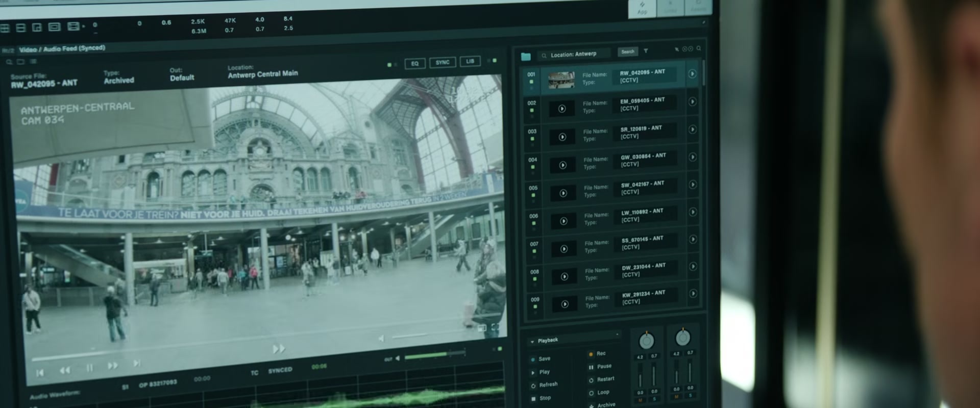Screen dimensions: 980x408
Task: Click the filter funnel icon next to Search
Action: coord(646,51)
